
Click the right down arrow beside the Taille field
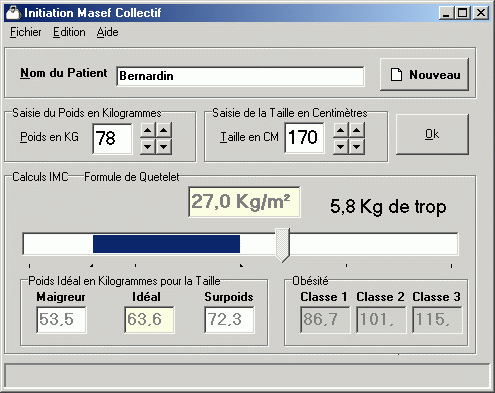(x=357, y=147)
